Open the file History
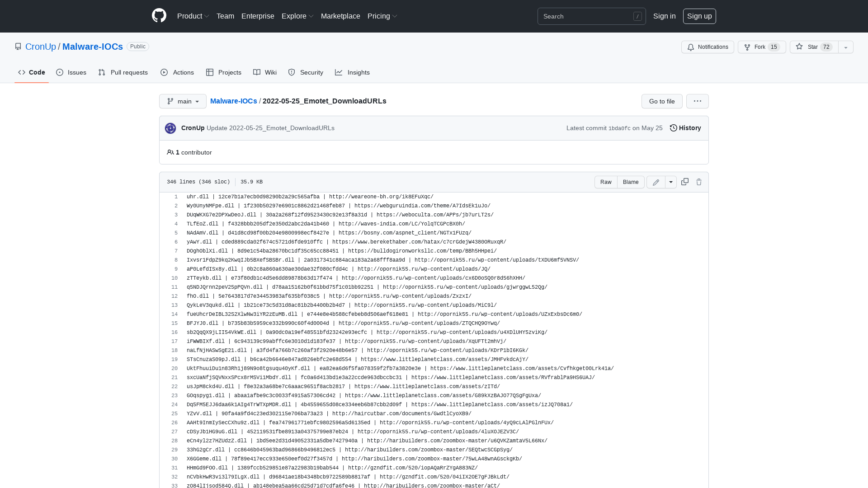 coord(685,128)
